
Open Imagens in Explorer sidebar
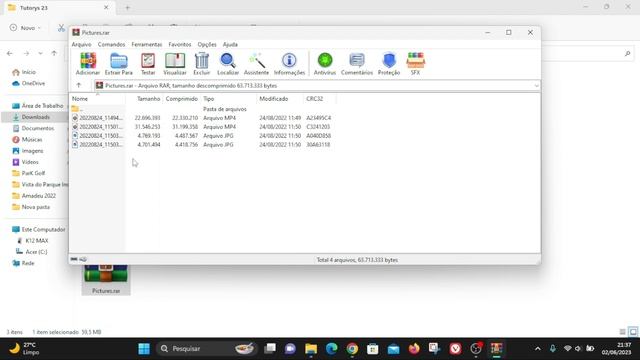(x=28, y=151)
